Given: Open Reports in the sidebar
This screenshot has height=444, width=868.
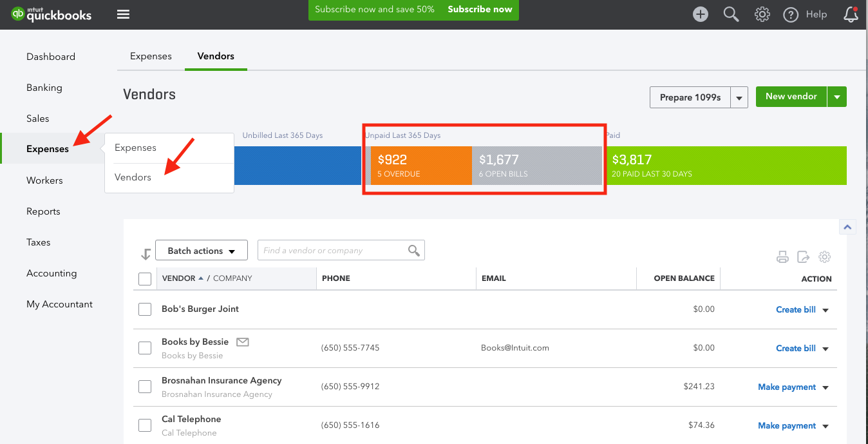Looking at the screenshot, I should point(43,211).
